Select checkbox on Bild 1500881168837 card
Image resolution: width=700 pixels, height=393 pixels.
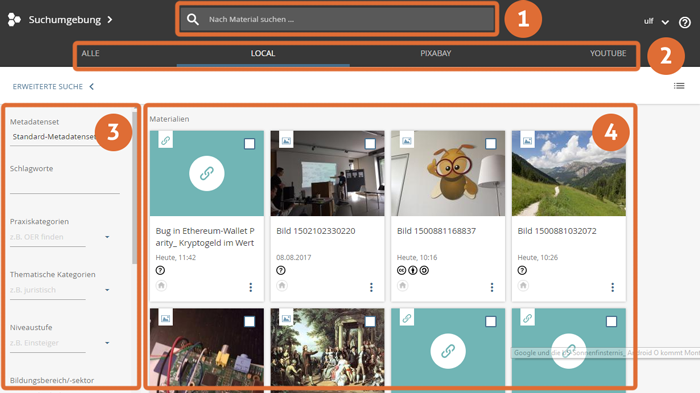point(491,144)
